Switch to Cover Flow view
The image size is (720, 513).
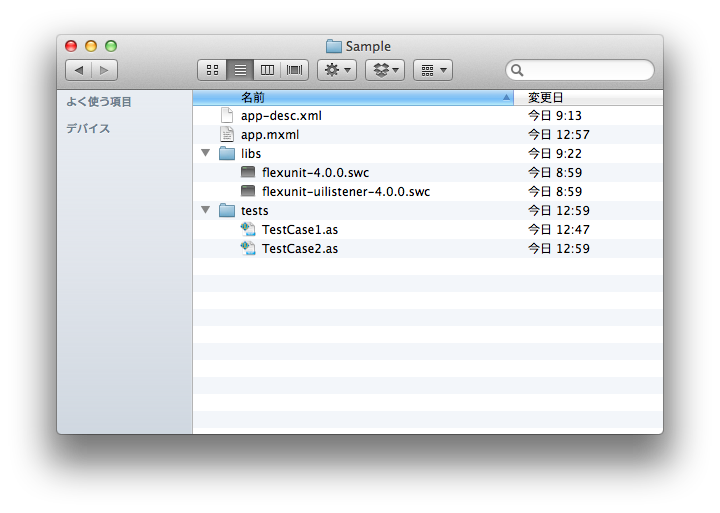[294, 70]
